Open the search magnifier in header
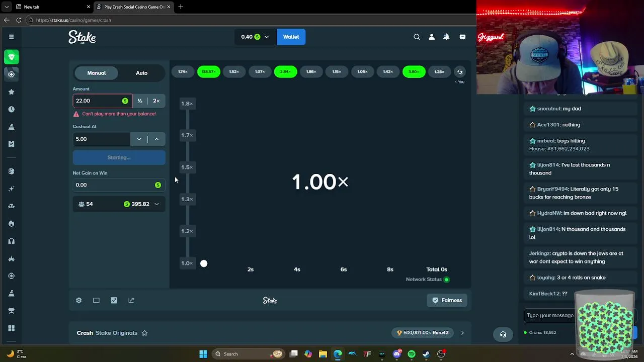 [417, 37]
